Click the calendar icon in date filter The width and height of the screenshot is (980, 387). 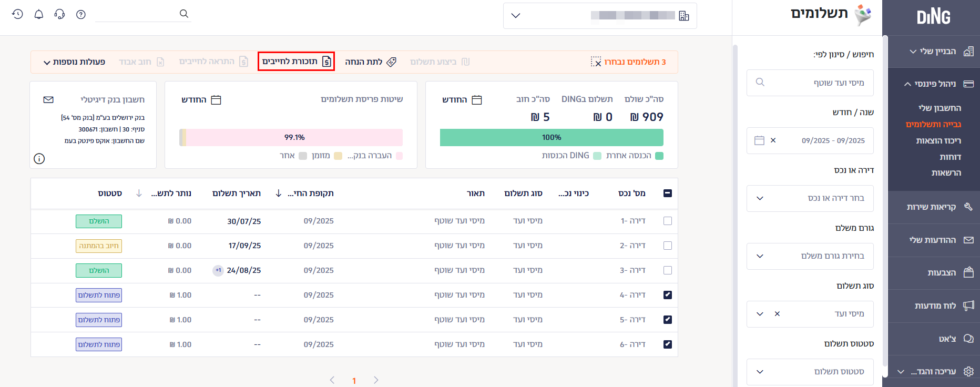(759, 140)
